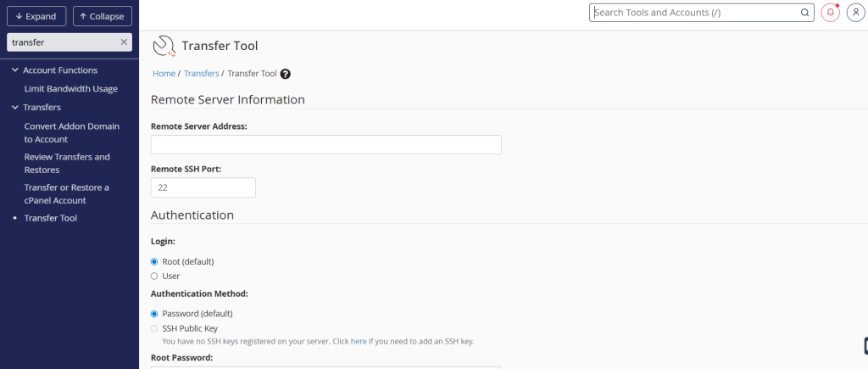Click the search magnifier icon
868x369 pixels.
point(805,13)
